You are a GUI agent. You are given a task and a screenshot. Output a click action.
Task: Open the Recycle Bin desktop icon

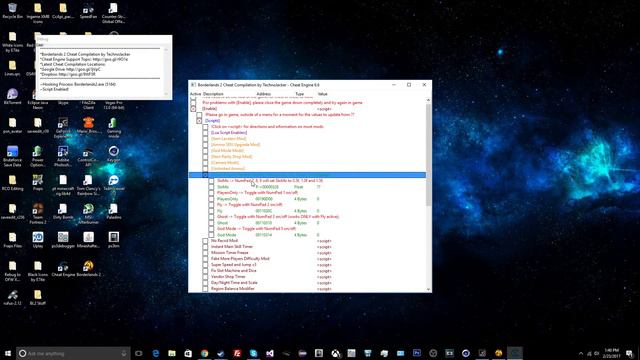(x=12, y=11)
